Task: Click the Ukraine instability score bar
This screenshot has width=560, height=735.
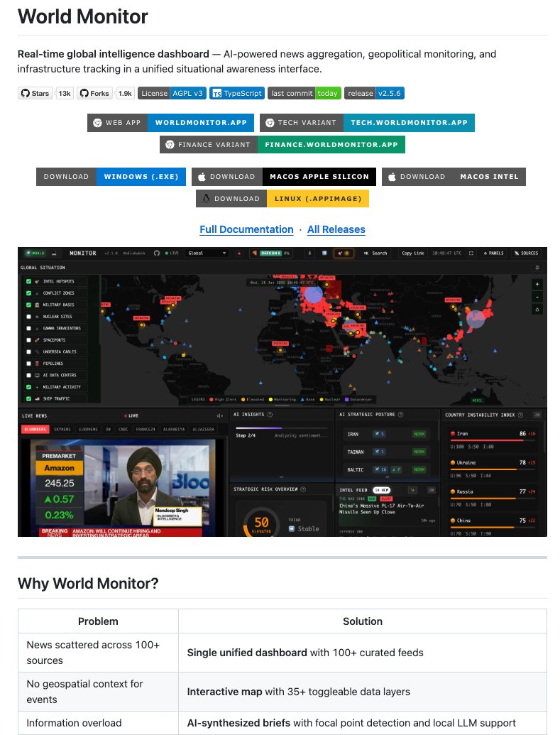Action: coord(493,469)
